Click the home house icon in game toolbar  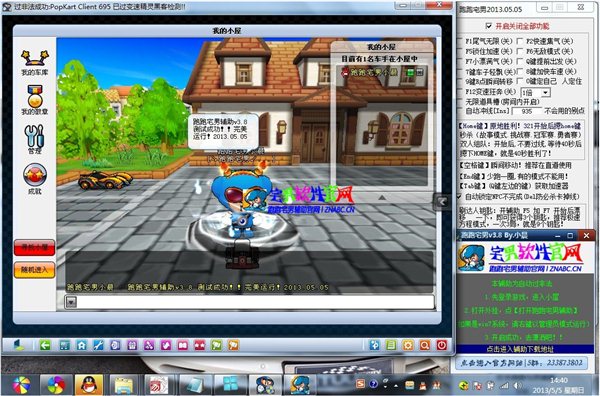[82, 345]
